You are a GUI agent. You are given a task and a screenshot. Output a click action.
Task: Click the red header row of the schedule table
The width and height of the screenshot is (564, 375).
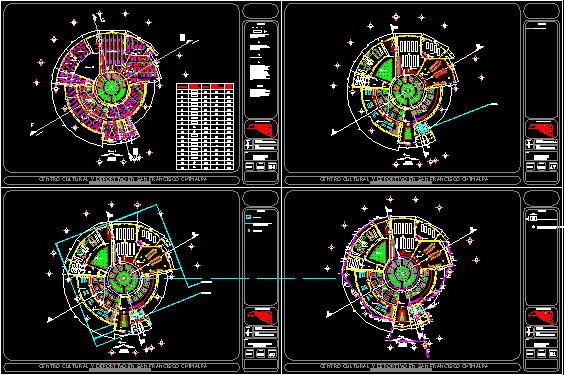pyautogui.click(x=205, y=86)
